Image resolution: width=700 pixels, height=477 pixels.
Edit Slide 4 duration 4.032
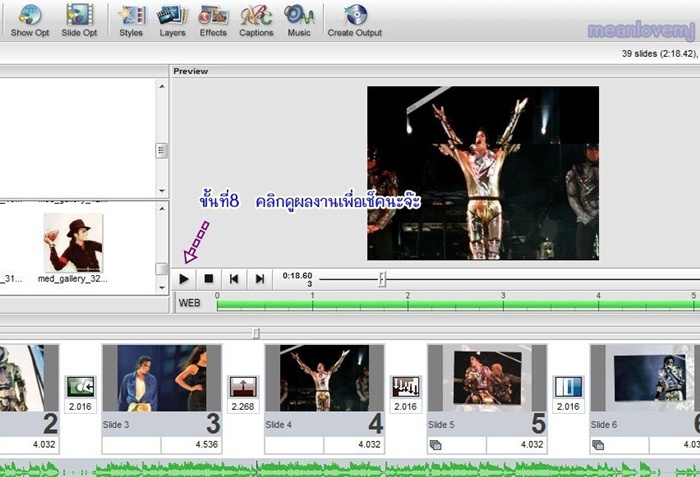tap(354, 445)
